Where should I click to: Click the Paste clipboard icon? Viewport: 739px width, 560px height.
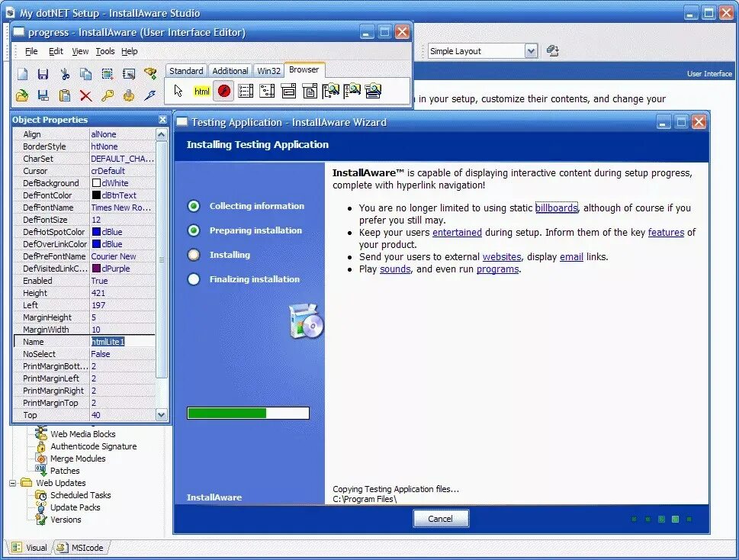(x=65, y=95)
